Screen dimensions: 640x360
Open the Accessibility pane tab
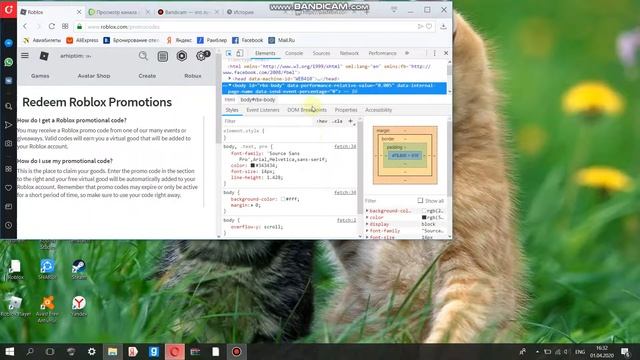378,110
